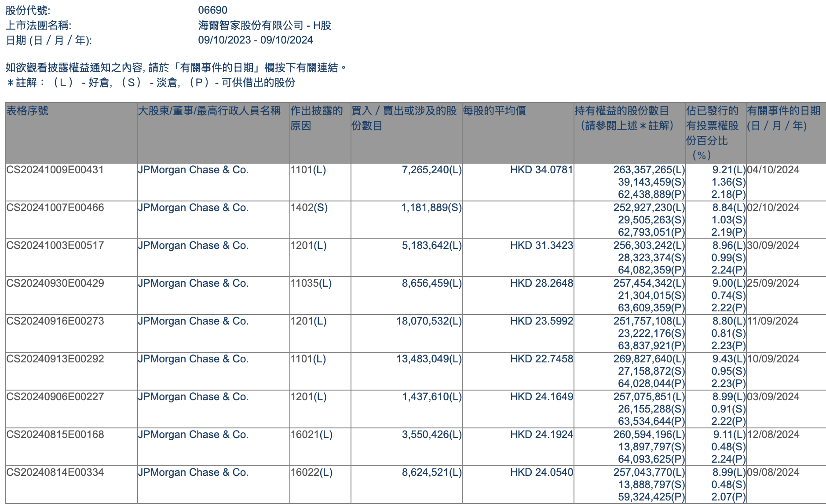Click event date 25/09/2024
The width and height of the screenshot is (826, 504).
[x=773, y=283]
